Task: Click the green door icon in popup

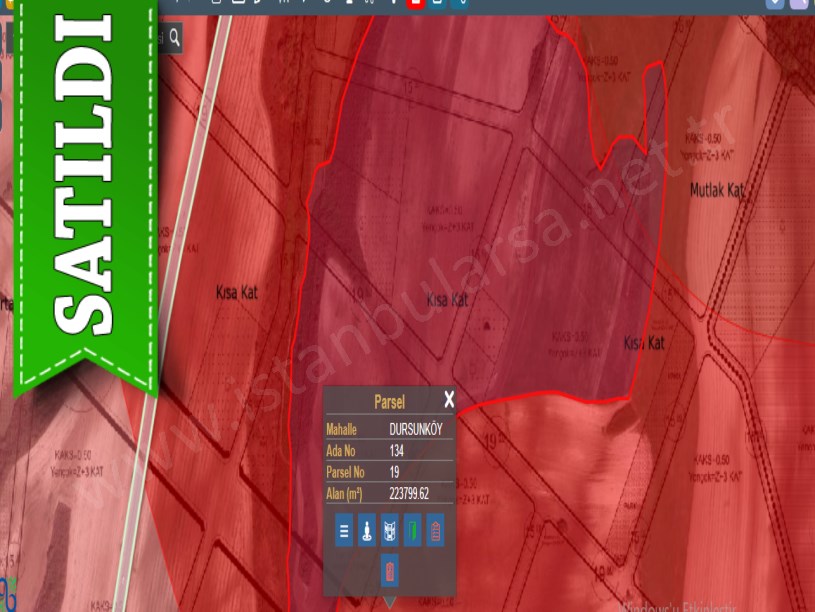Action: click(x=413, y=530)
